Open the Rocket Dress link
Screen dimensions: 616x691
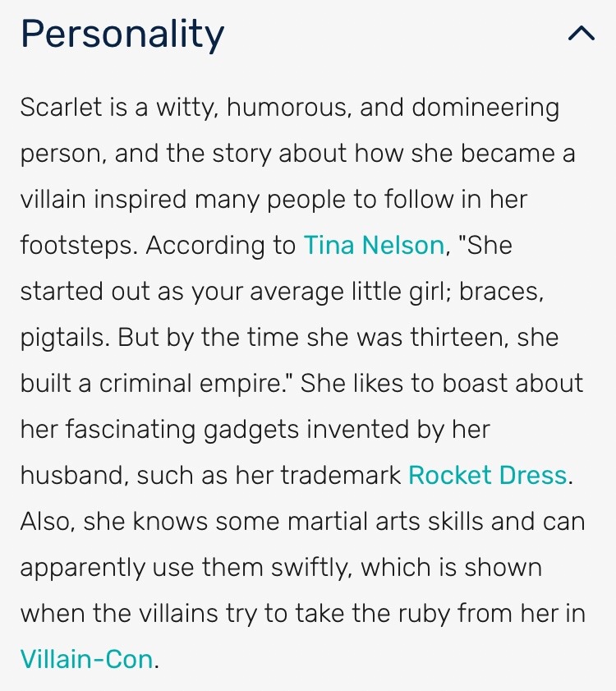tap(487, 475)
